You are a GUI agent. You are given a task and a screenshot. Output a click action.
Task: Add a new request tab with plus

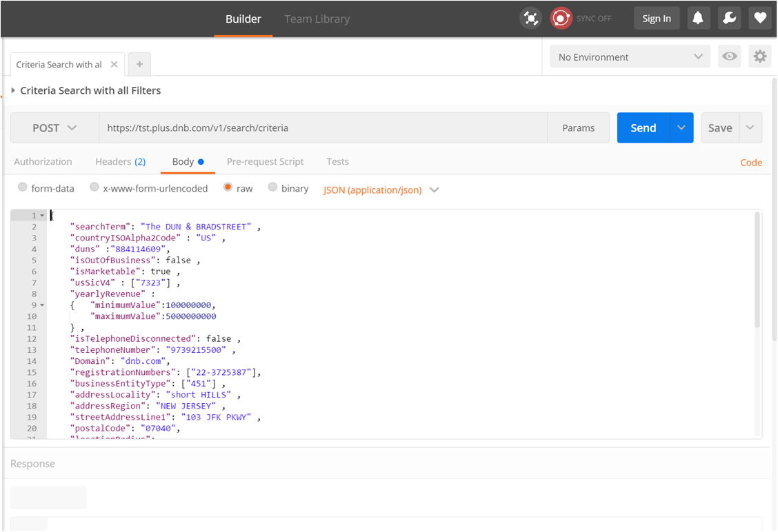[139, 65]
